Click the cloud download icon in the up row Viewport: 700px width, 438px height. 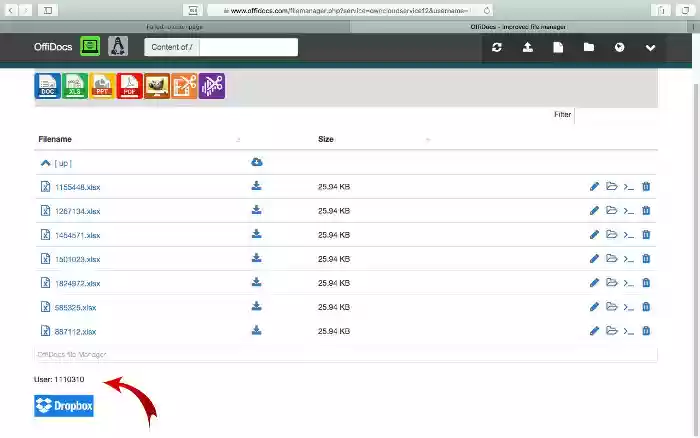[x=257, y=162]
